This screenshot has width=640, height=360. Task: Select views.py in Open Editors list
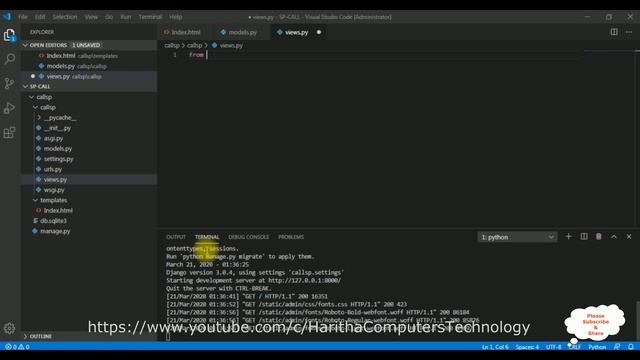[x=89, y=76]
